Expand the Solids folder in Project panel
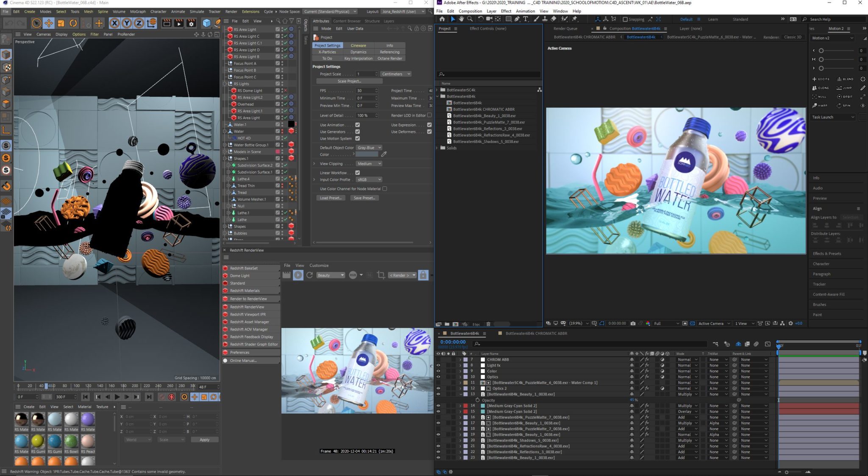868x476 pixels. [437, 148]
